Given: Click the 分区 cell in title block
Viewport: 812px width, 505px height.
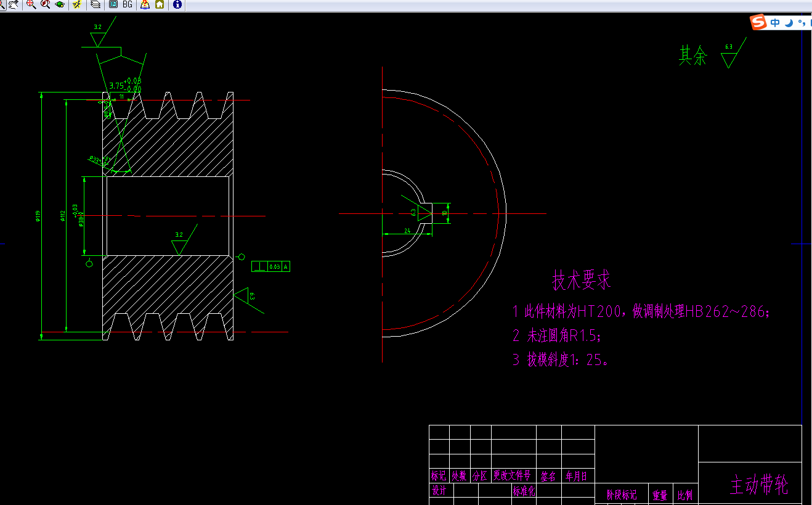Looking at the screenshot, I should pos(481,476).
